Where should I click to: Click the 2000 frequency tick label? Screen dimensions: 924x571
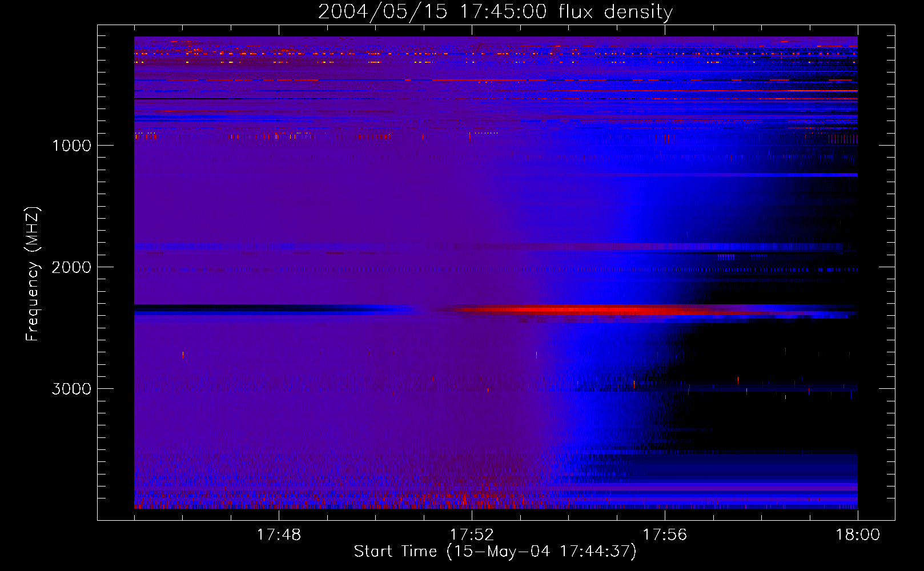pyautogui.click(x=71, y=267)
